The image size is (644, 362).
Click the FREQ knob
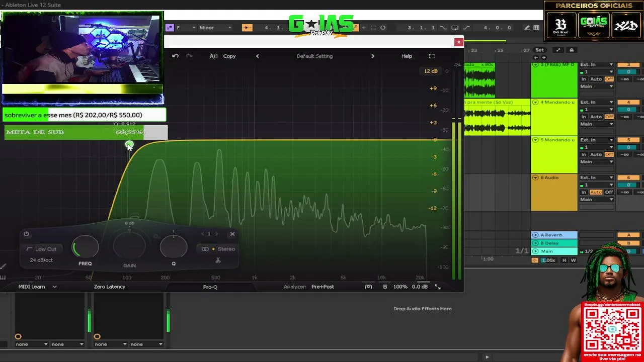tap(86, 247)
